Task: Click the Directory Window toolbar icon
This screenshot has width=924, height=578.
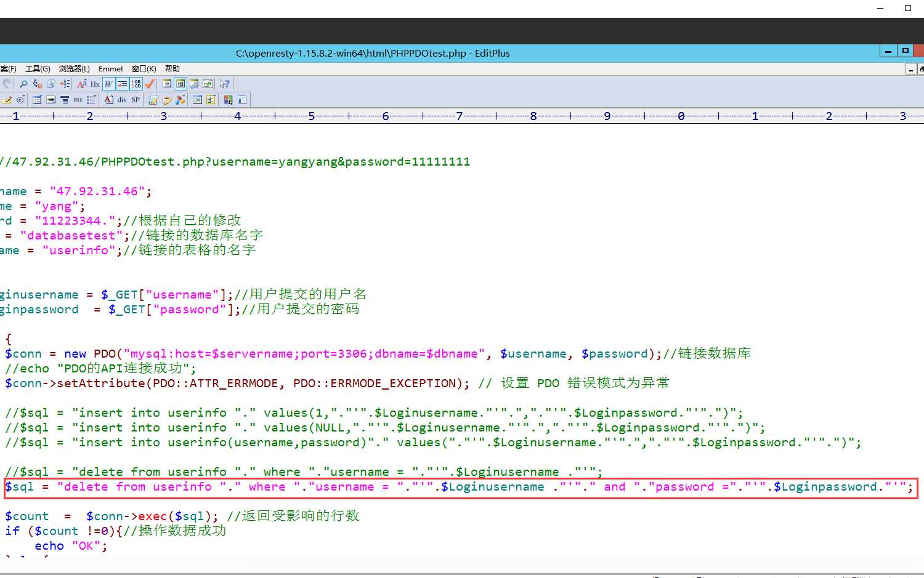Action: coord(167,84)
